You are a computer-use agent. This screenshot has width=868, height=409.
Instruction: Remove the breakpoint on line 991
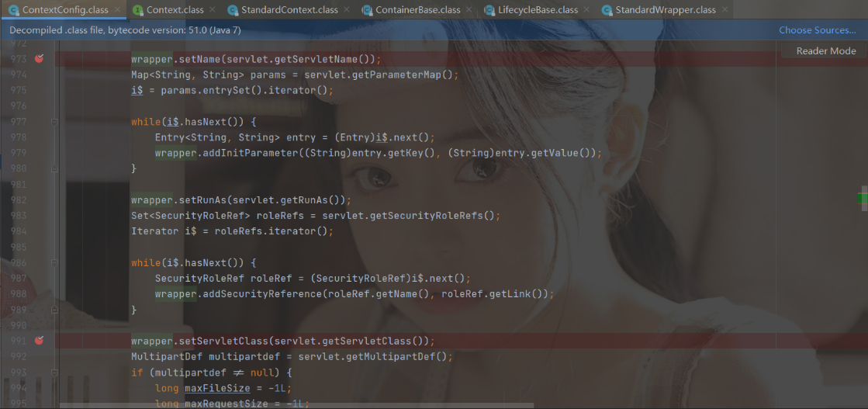pyautogui.click(x=39, y=340)
